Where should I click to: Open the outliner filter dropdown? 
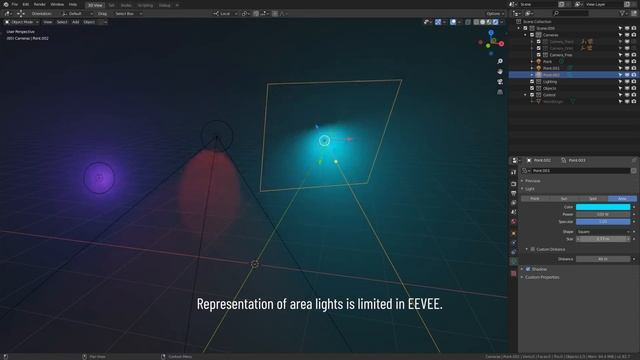624,13
